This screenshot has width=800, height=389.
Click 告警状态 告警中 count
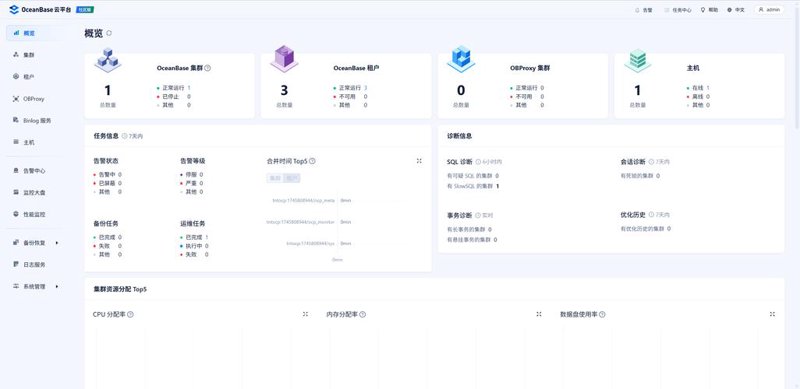[120, 175]
